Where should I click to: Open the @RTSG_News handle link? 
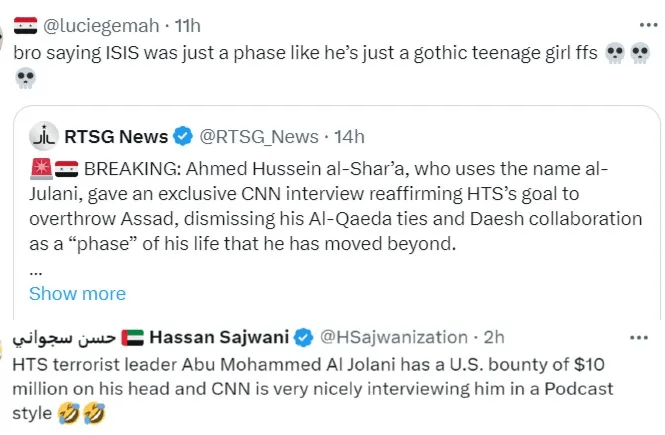[x=258, y=136]
